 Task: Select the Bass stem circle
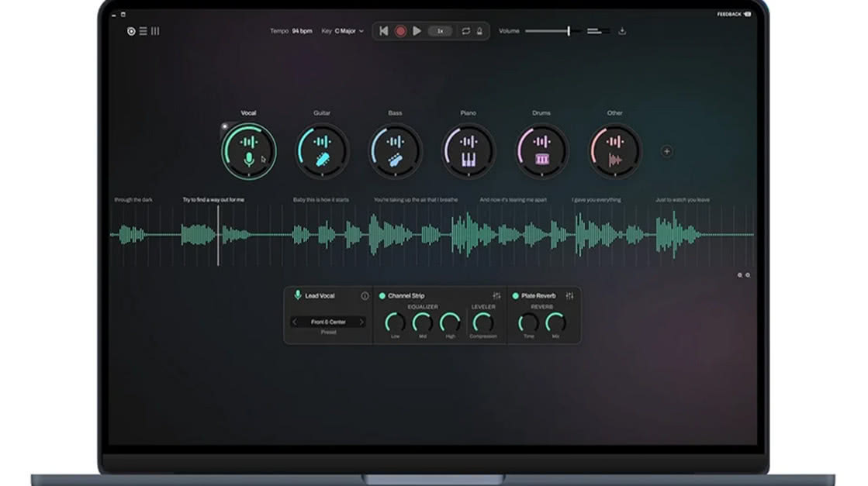tap(395, 151)
